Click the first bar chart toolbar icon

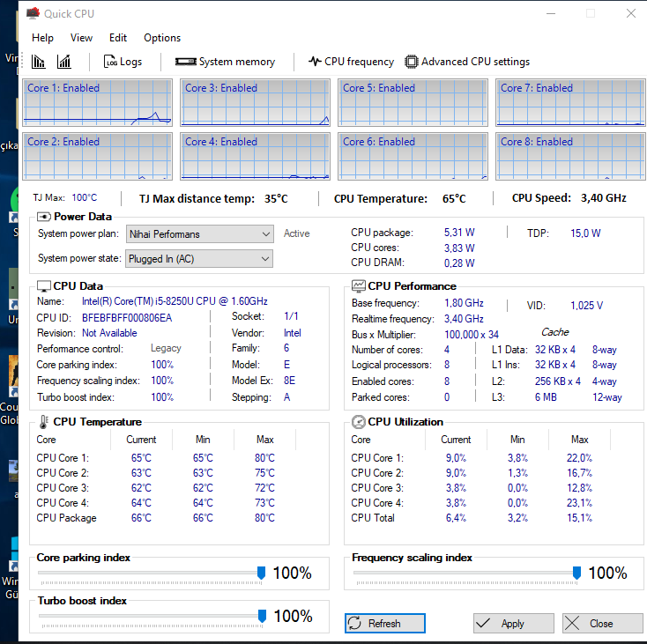pos(39,62)
